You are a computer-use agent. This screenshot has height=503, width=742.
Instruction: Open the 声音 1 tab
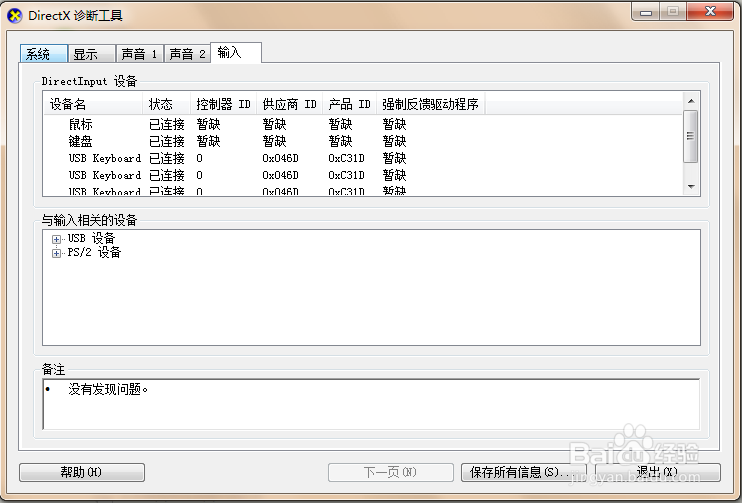pyautogui.click(x=140, y=54)
